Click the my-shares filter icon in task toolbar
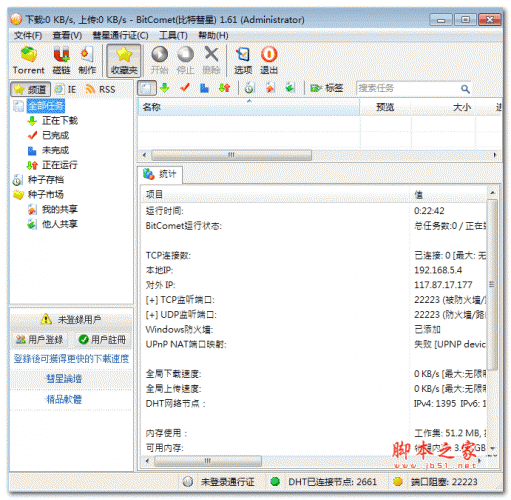 270,88
